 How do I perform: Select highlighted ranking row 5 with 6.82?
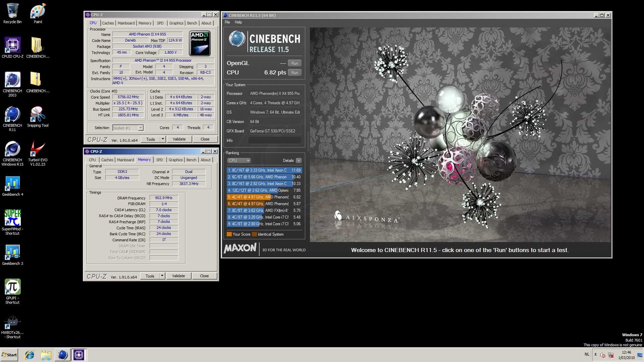click(264, 197)
